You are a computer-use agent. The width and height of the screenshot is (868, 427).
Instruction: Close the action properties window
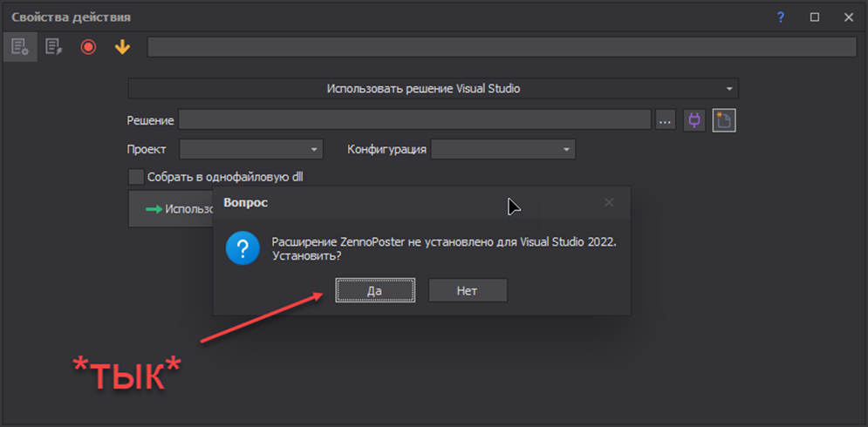[x=849, y=17]
